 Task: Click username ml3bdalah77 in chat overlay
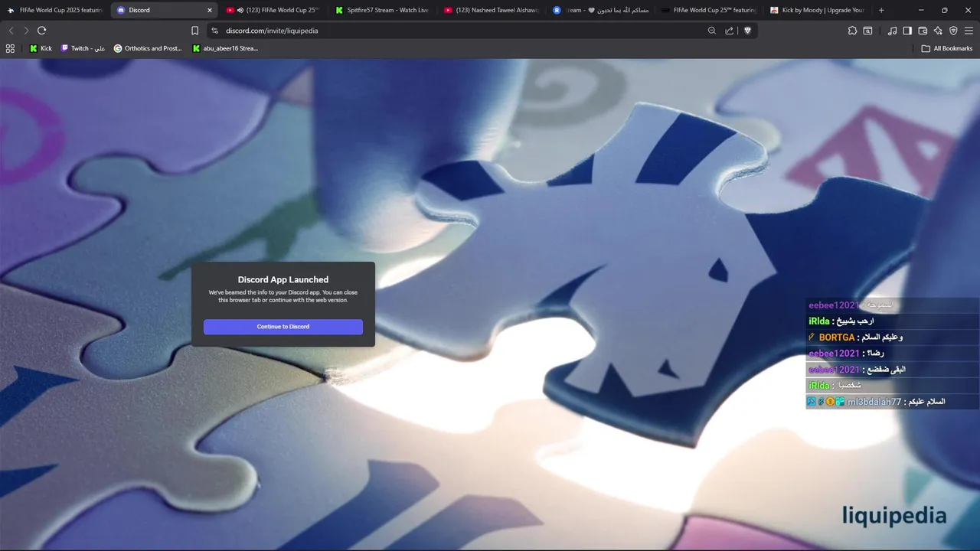(874, 402)
